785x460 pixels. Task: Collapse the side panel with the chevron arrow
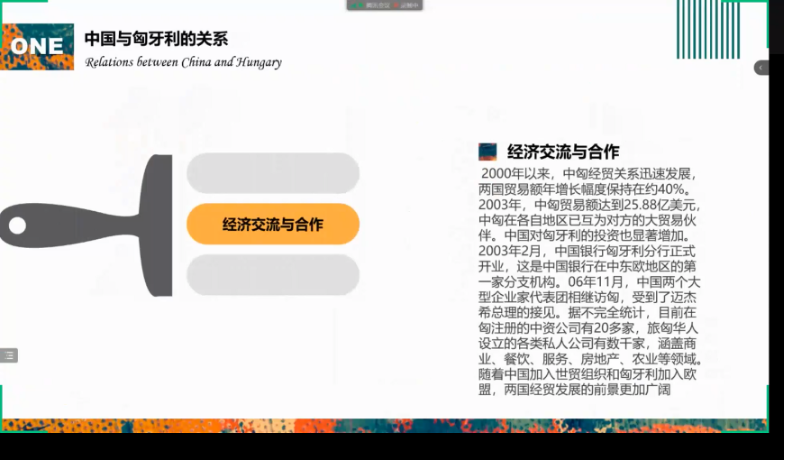[761, 68]
